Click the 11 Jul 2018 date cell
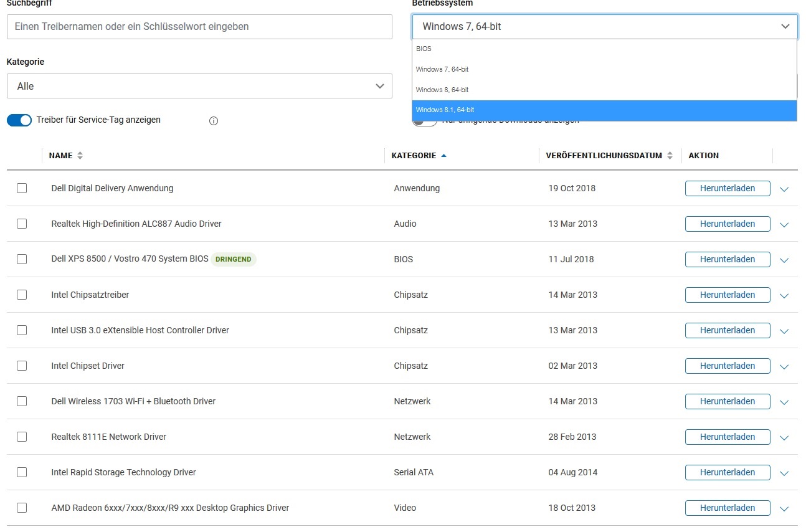806x532 pixels. [571, 259]
